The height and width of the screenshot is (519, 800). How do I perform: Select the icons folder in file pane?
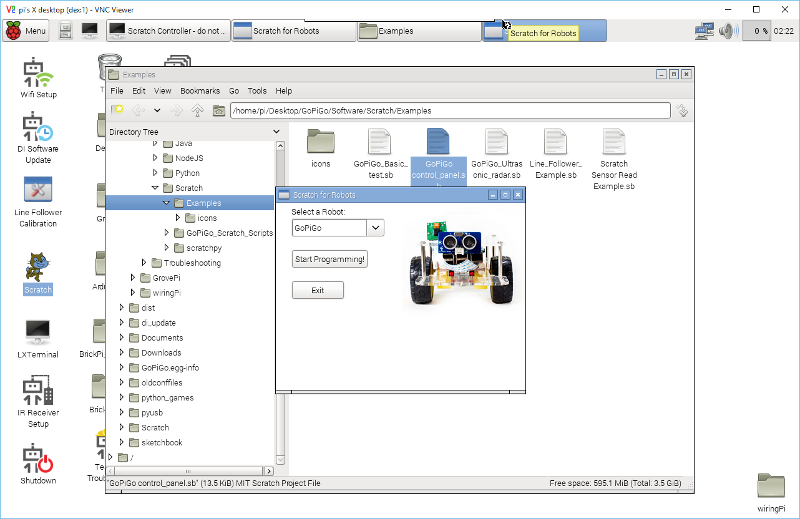[320, 148]
